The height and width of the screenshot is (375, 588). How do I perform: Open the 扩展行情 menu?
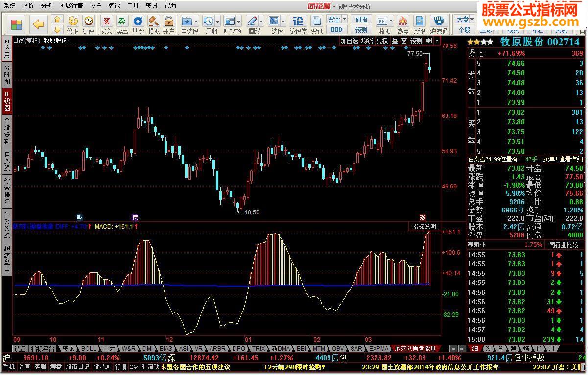click(x=71, y=6)
